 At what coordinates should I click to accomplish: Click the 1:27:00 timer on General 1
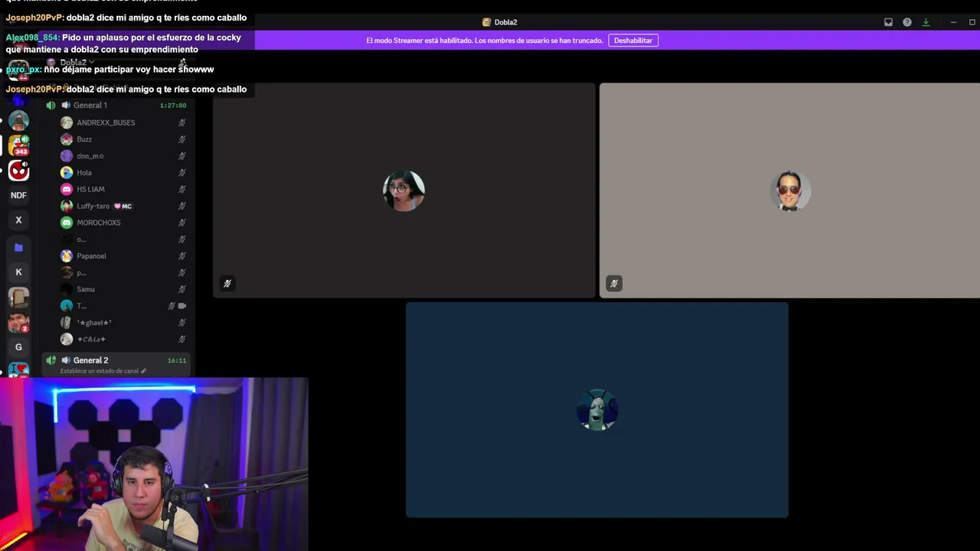click(173, 106)
